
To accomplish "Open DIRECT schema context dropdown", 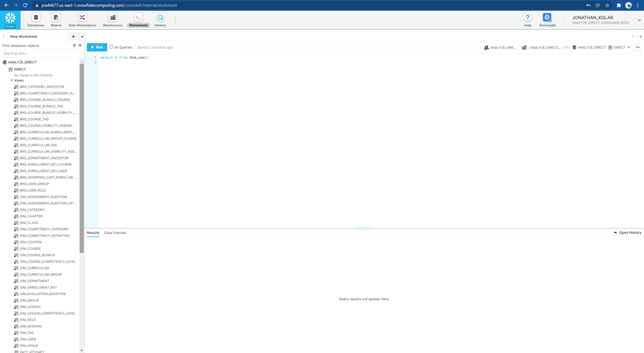I will coord(628,47).
